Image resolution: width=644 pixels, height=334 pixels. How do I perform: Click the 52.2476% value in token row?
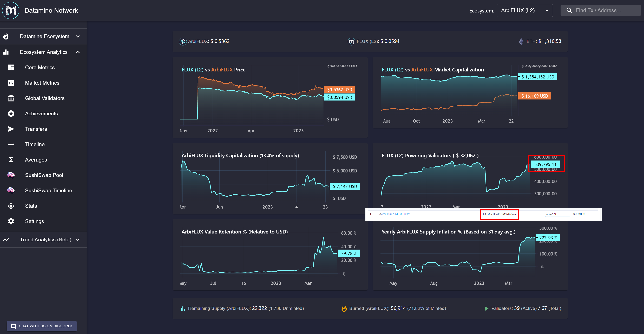click(551, 214)
